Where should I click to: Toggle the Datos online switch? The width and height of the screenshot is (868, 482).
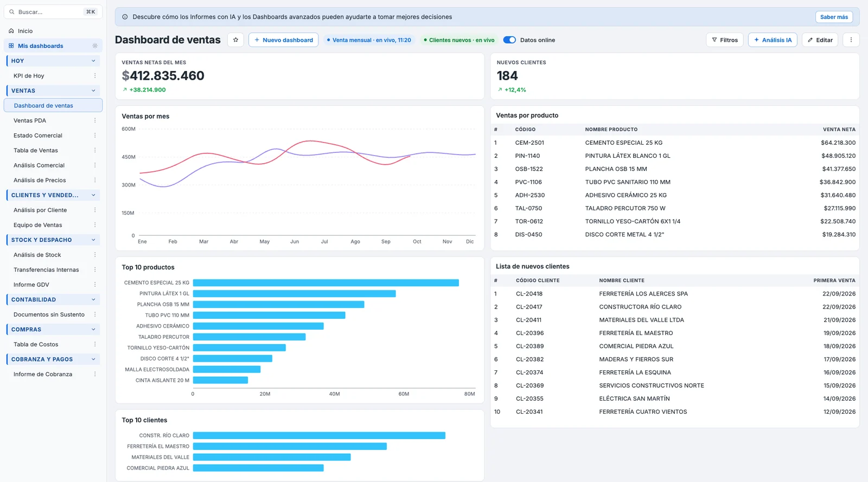tap(509, 40)
